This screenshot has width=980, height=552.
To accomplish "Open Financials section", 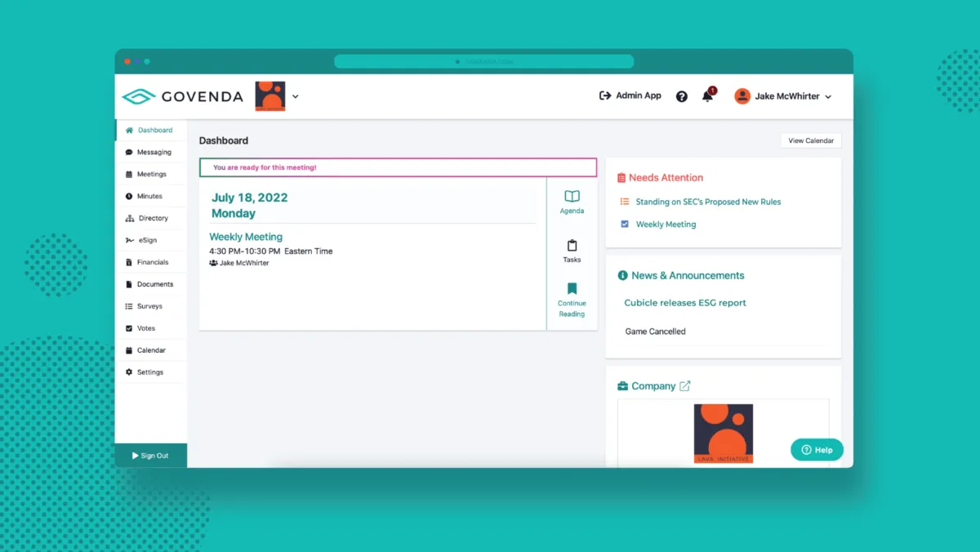I will click(151, 262).
